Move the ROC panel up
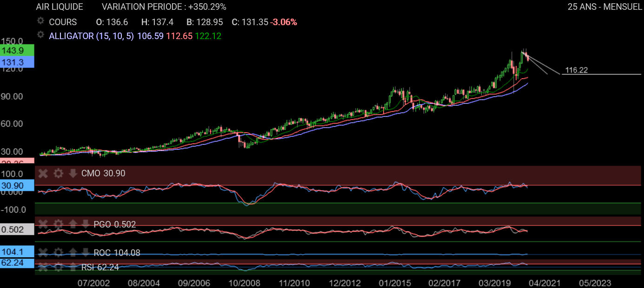Viewport: 644px width, 288px height. click(73, 253)
